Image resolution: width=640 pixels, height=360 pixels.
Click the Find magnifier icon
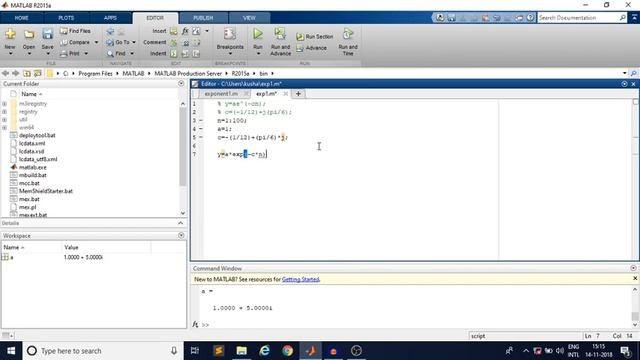[110, 53]
